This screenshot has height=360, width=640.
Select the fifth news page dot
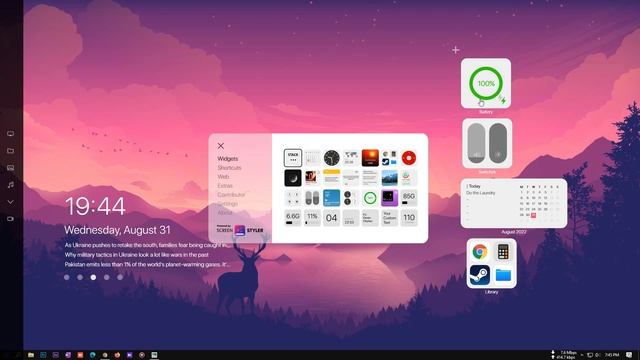tap(120, 277)
